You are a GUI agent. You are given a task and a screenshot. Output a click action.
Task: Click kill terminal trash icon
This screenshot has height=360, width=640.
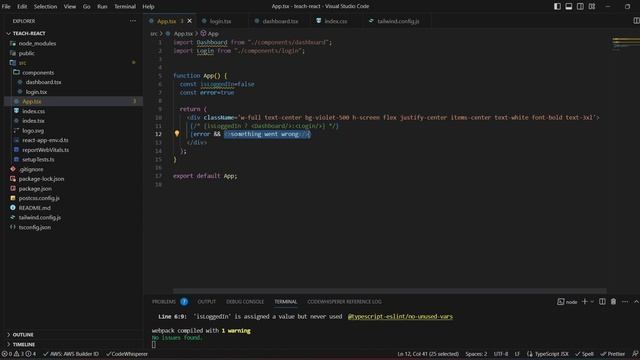click(613, 302)
